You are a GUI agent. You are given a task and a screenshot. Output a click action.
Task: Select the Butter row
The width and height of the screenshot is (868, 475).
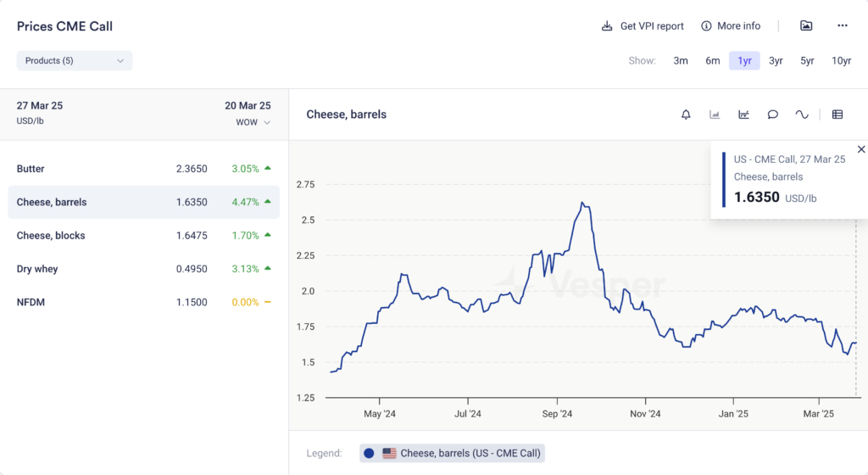click(x=143, y=169)
